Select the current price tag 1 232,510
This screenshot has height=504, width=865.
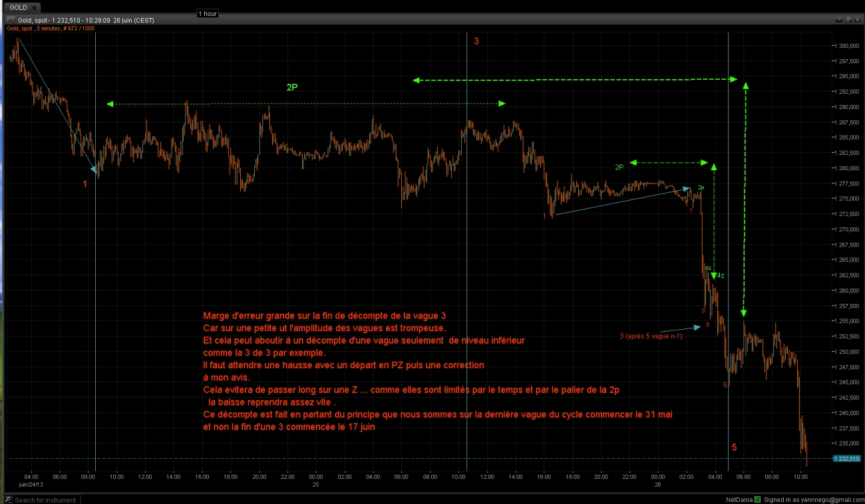[846, 459]
